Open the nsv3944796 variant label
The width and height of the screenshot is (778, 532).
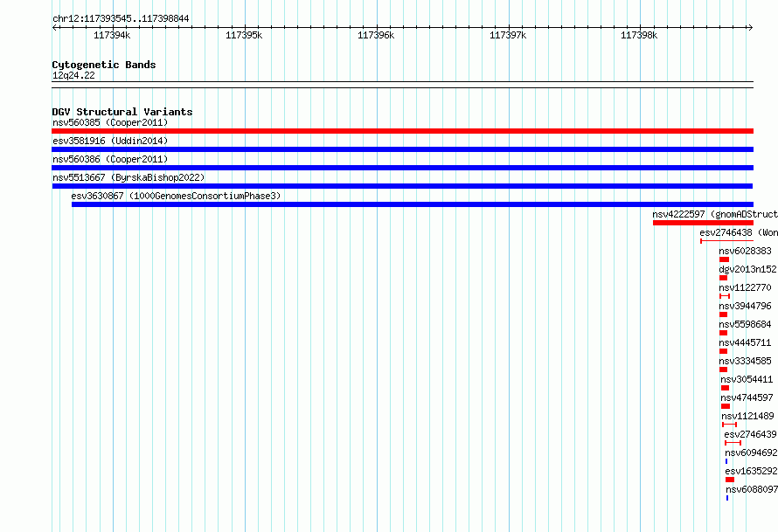(746, 306)
